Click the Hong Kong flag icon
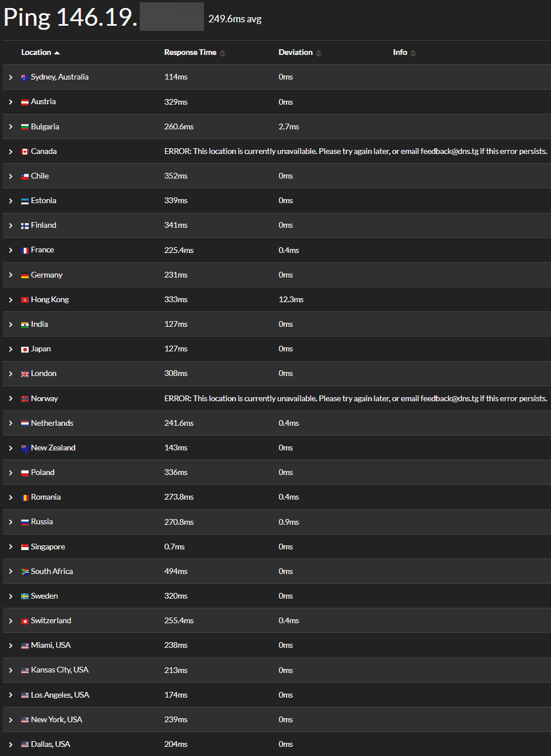This screenshot has height=756, width=551. click(x=25, y=300)
